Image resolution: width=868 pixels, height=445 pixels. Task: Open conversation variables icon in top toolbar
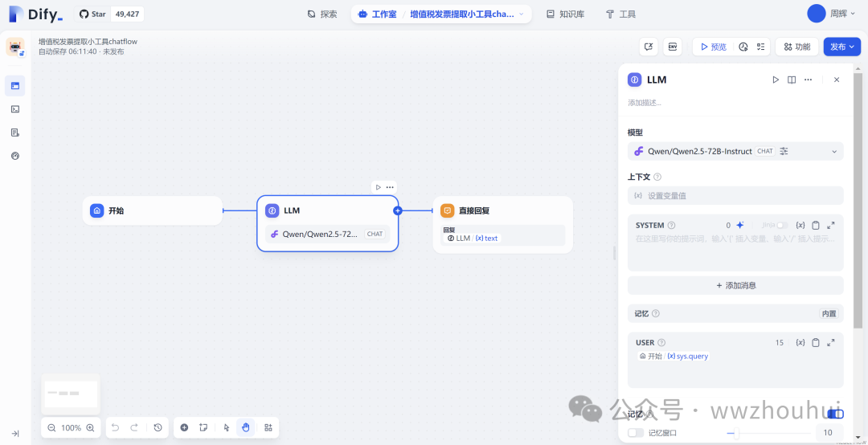649,47
